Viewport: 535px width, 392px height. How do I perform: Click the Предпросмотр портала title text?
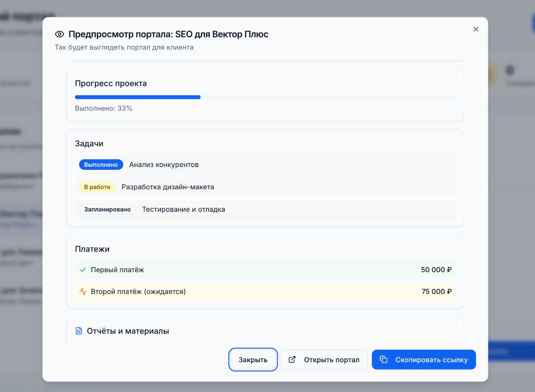(169, 34)
